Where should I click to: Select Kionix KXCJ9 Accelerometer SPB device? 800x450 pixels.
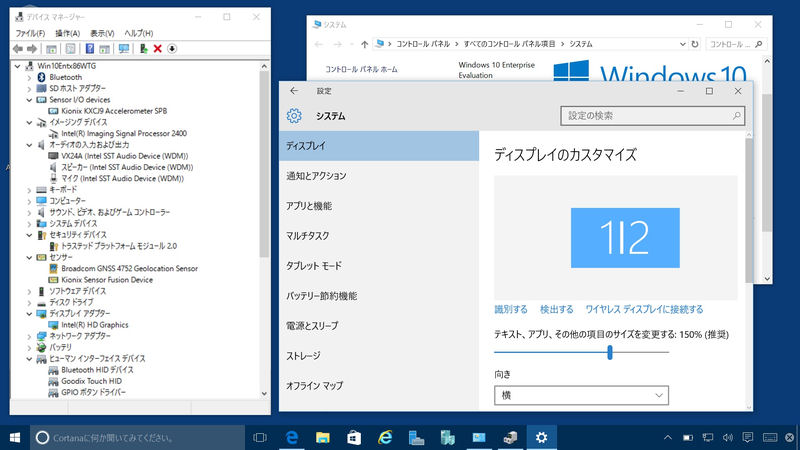[x=114, y=111]
